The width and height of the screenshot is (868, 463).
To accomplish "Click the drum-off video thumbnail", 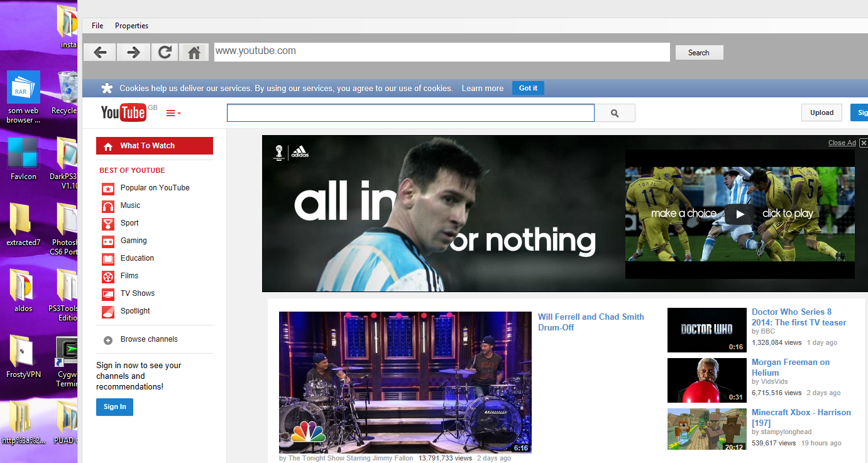I will [405, 383].
